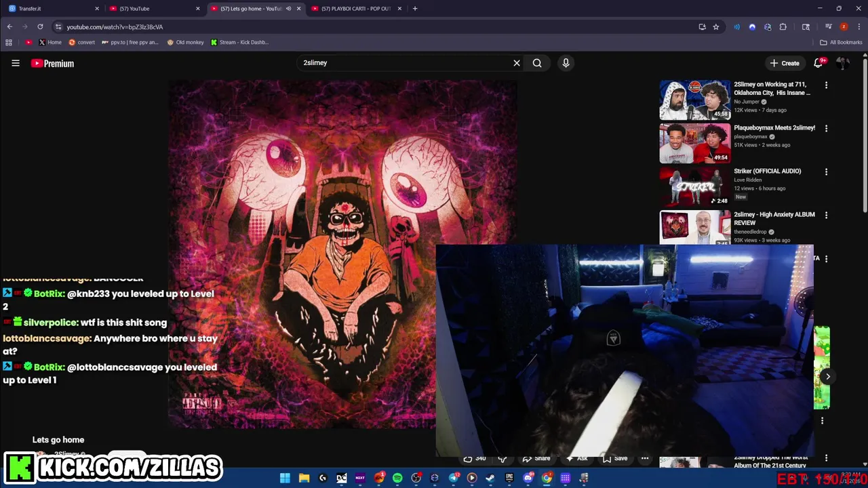Advance the shelf with the right chevron
The height and width of the screenshot is (488, 868).
point(828,377)
